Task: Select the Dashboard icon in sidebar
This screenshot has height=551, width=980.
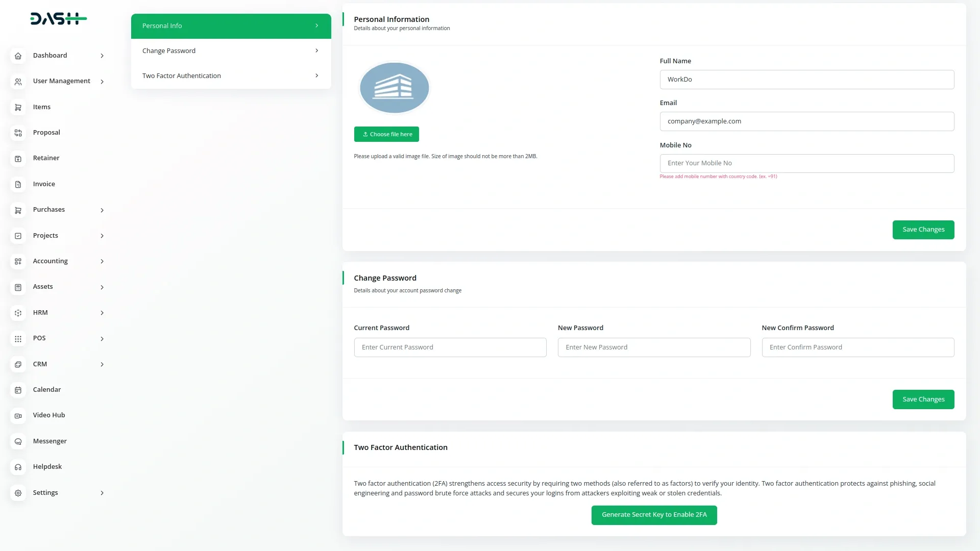Action: [18, 56]
